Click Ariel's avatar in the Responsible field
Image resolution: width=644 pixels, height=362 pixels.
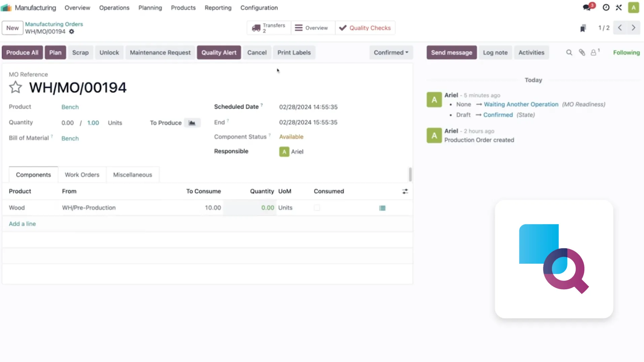click(x=284, y=152)
